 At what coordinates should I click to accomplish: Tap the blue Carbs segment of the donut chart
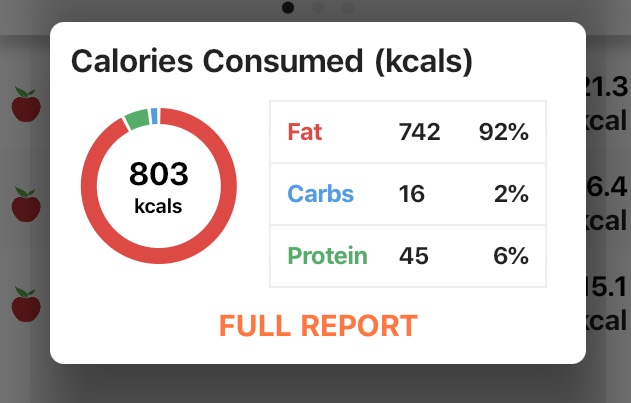154,115
